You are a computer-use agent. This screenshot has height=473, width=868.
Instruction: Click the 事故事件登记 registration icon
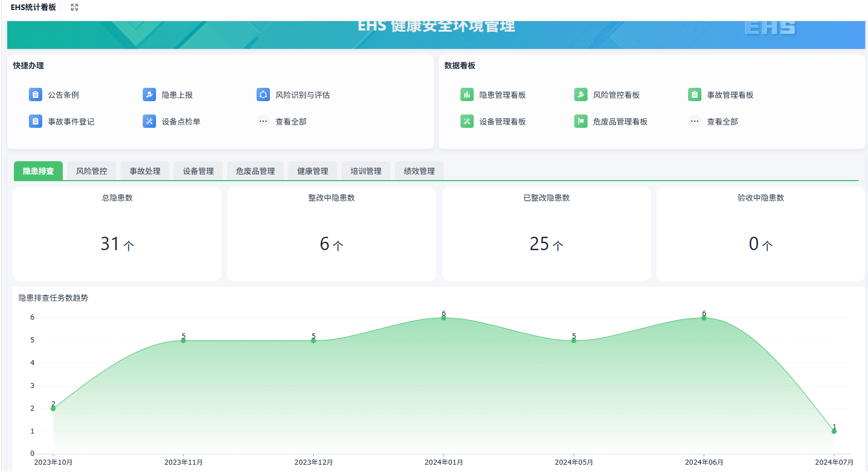click(x=34, y=121)
